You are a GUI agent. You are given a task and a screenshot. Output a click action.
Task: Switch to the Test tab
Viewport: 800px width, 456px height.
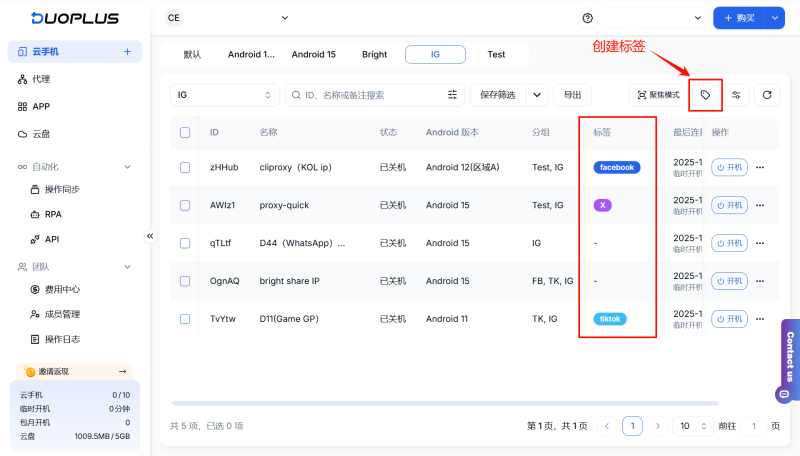[x=496, y=54]
